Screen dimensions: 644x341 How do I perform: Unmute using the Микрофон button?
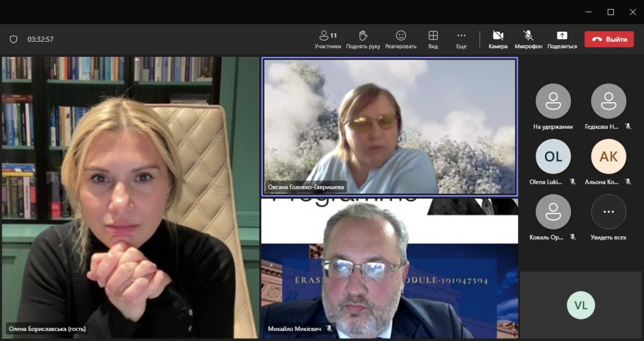click(528, 39)
